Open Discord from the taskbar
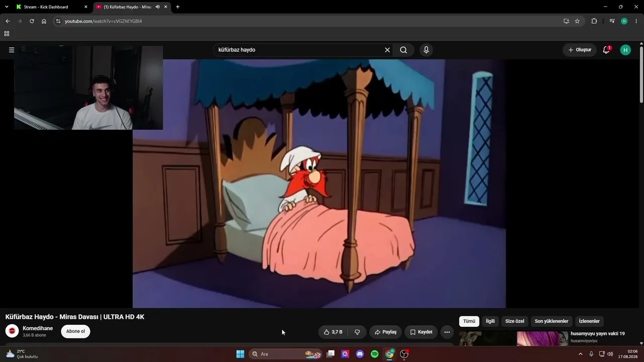This screenshot has width=644, height=362. point(360,354)
